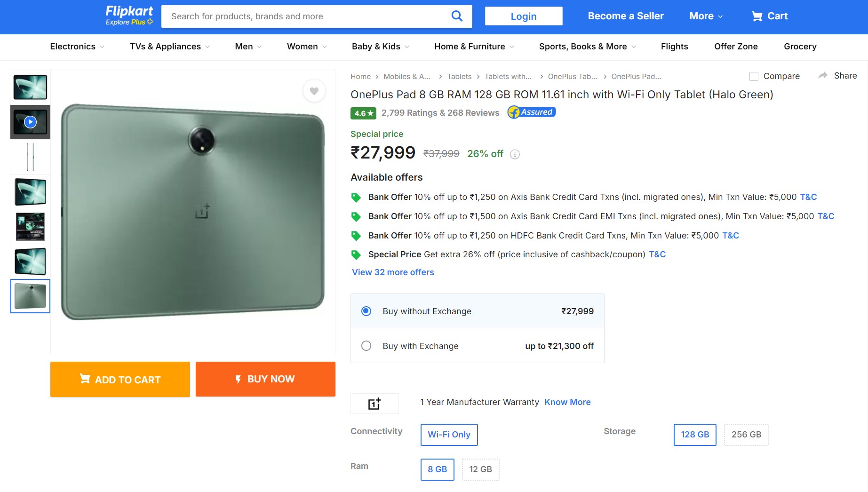Select the 256 GB storage variant

pos(746,435)
